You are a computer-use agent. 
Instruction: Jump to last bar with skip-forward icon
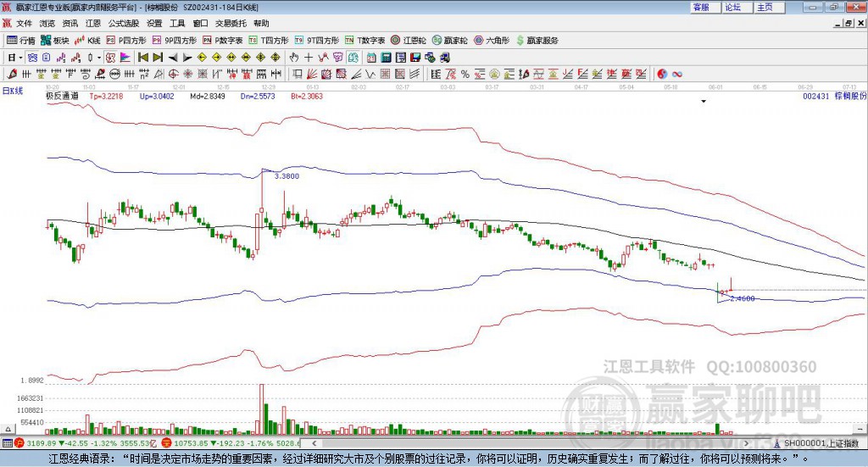[158, 58]
